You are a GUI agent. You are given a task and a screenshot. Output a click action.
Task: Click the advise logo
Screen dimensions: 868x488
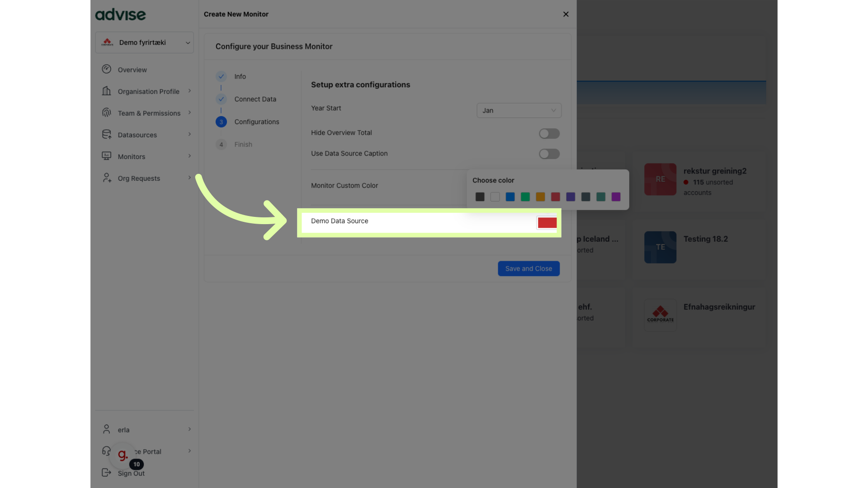[x=120, y=14]
